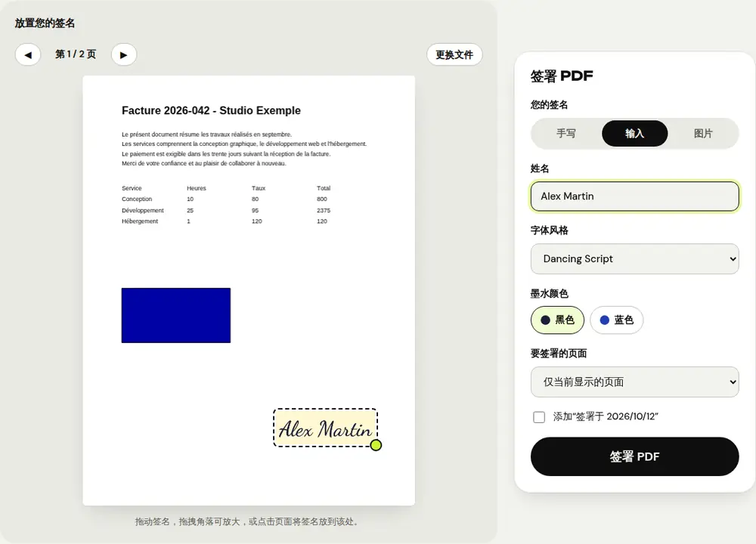
Task: Select the 输入 signature tab
Action: tap(634, 134)
